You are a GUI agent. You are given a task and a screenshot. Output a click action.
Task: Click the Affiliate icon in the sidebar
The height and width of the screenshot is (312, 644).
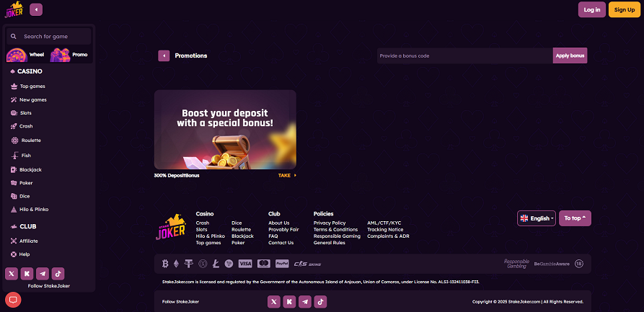(14, 241)
